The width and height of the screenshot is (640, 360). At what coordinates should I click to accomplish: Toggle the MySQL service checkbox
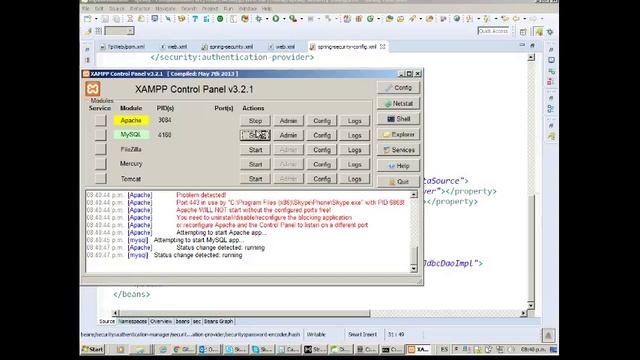pos(100,135)
